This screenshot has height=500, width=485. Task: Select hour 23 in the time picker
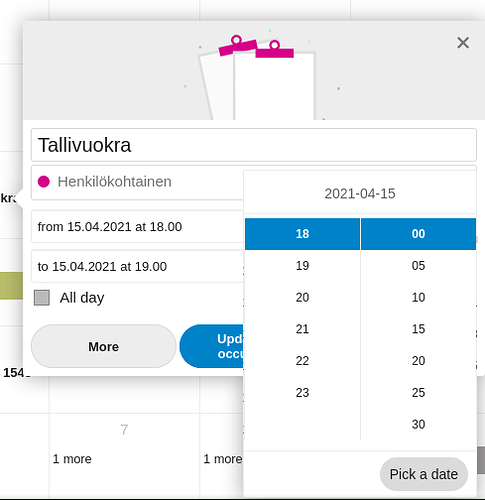[302, 393]
